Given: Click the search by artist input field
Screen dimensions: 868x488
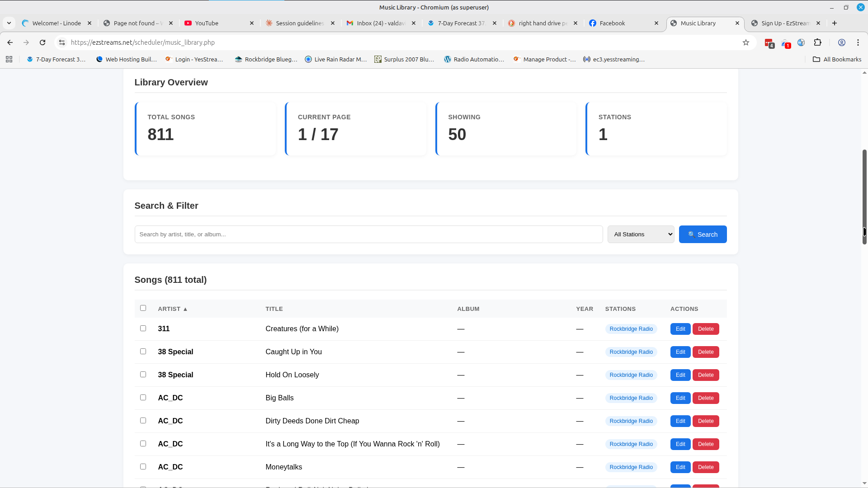Looking at the screenshot, I should 368,235.
